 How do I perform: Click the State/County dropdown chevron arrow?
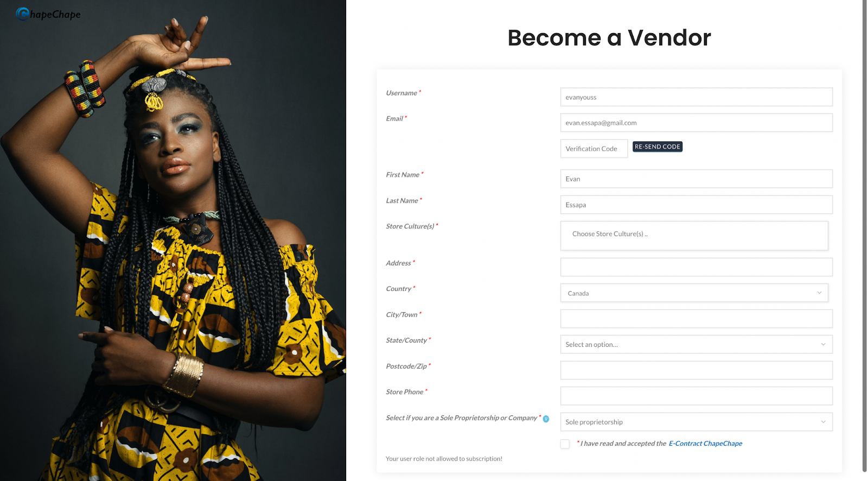823,344
